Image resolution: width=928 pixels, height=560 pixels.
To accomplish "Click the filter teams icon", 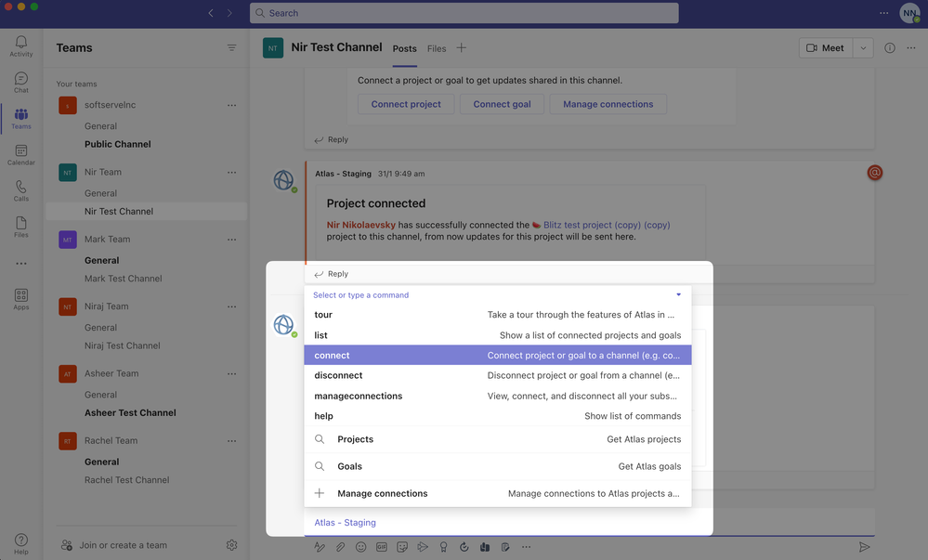I will 231,48.
